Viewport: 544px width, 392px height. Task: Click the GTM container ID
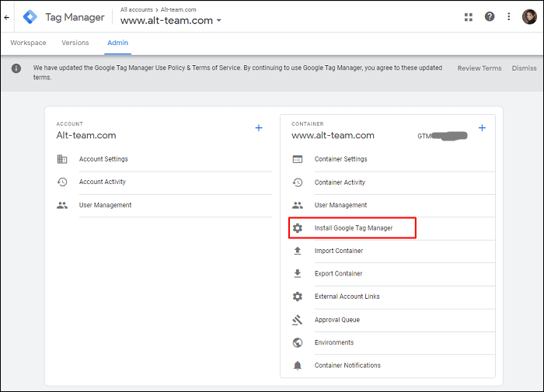pyautogui.click(x=442, y=136)
